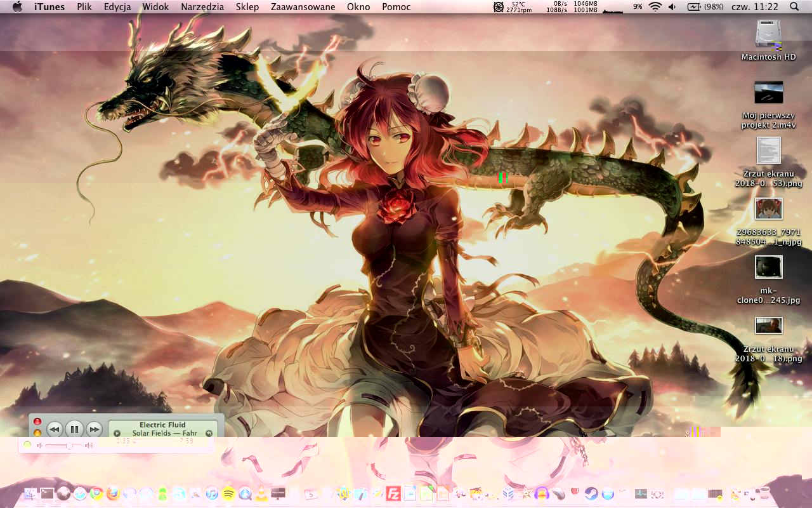Open the Spotify icon in the Dock
This screenshot has height=508, width=812.
(x=229, y=493)
